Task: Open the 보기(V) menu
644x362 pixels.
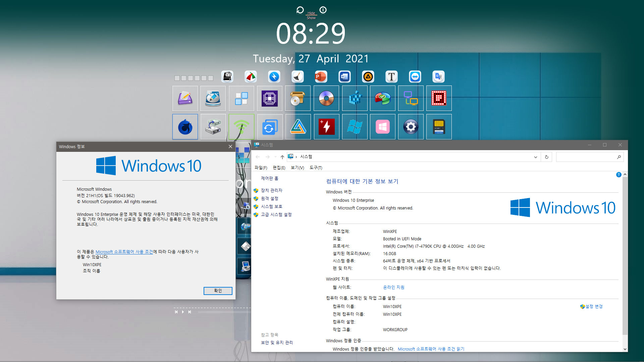Action: 298,168
